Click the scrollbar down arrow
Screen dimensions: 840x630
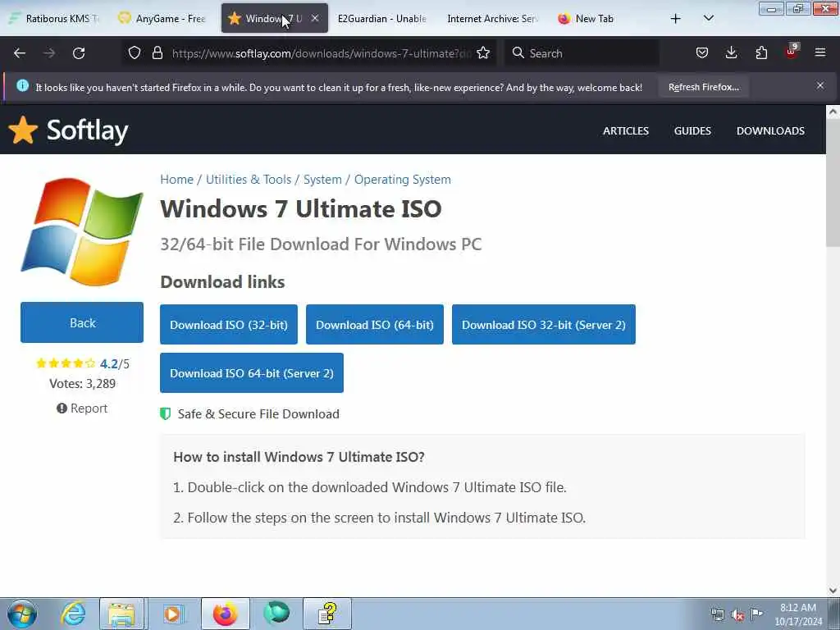(833, 591)
